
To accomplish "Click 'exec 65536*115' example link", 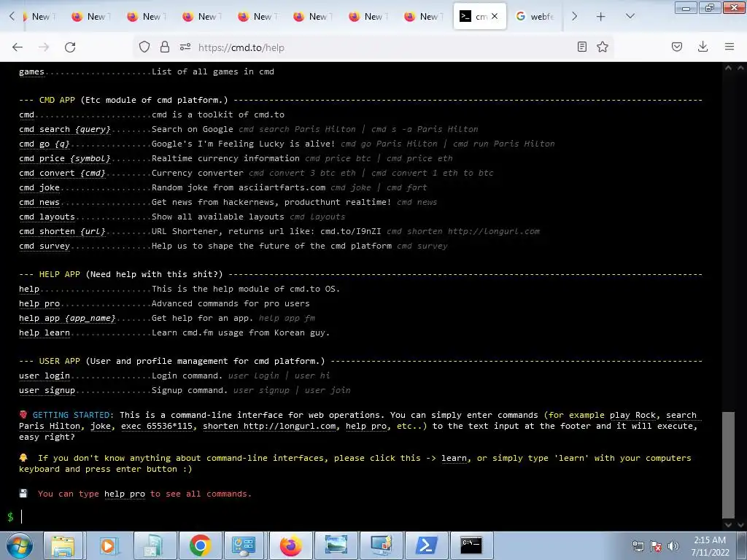I will coord(158,426).
